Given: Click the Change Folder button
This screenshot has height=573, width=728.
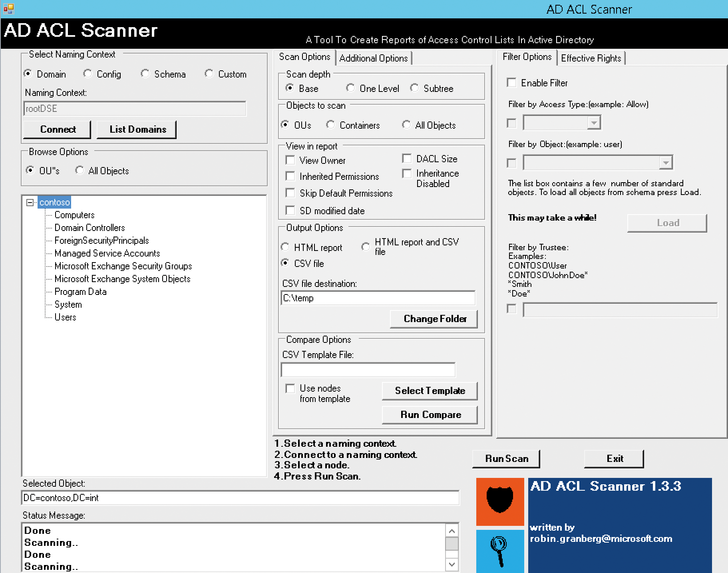Looking at the screenshot, I should [434, 318].
